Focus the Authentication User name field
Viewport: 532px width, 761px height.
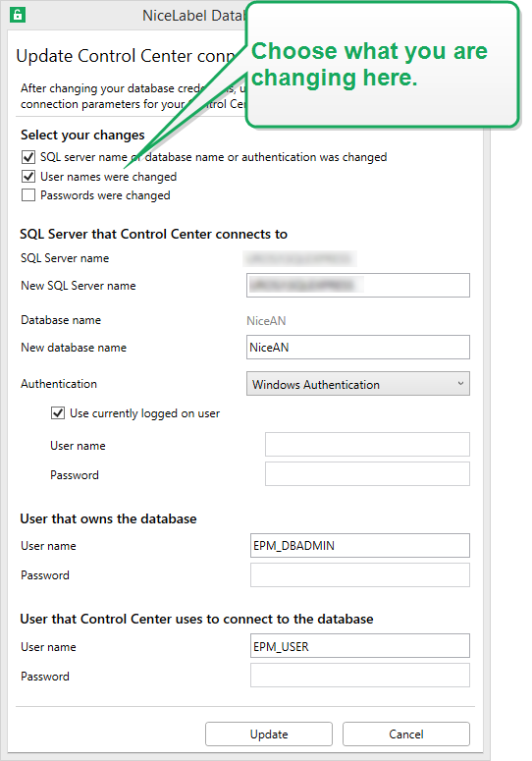[x=367, y=445]
